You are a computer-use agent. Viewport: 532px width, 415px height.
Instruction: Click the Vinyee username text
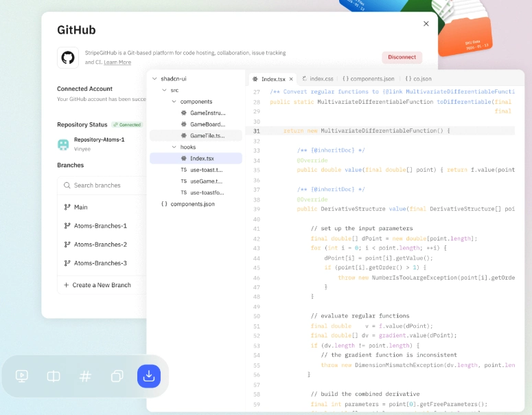point(82,149)
